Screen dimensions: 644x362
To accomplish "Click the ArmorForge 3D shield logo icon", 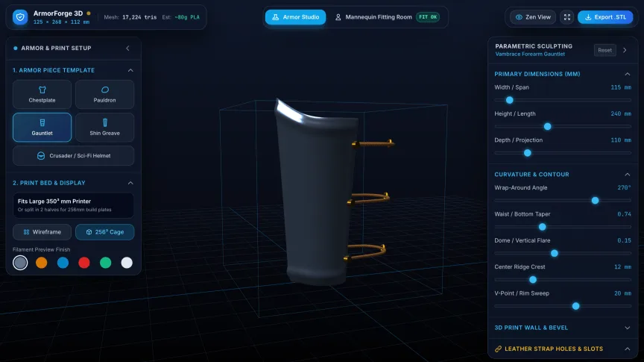I will [x=20, y=17].
